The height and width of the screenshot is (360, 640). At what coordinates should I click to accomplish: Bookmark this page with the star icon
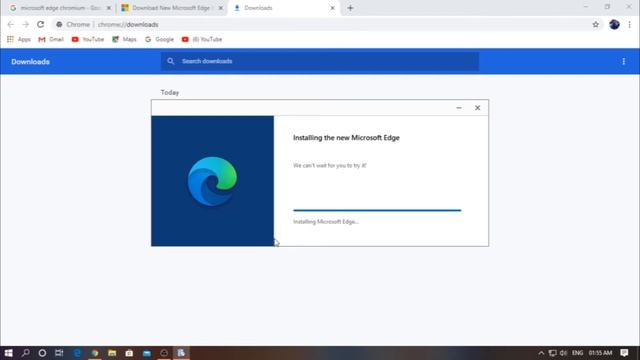click(596, 24)
